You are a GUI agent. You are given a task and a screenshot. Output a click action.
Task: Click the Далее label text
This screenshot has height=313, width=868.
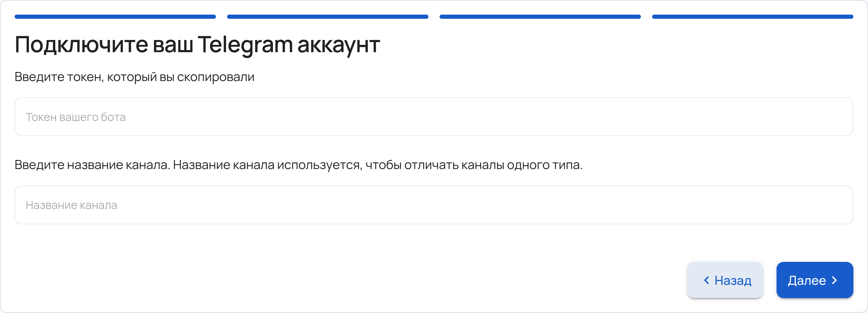pyautogui.click(x=807, y=280)
